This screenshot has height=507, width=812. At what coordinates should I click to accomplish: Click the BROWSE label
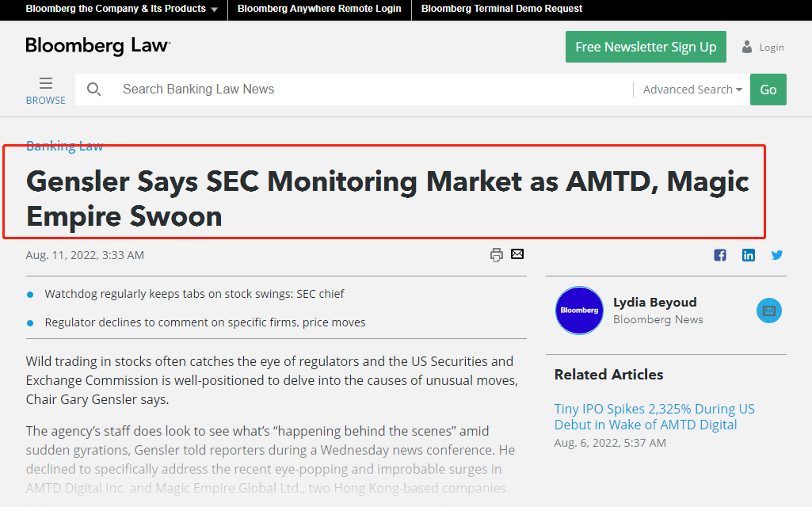pyautogui.click(x=46, y=101)
